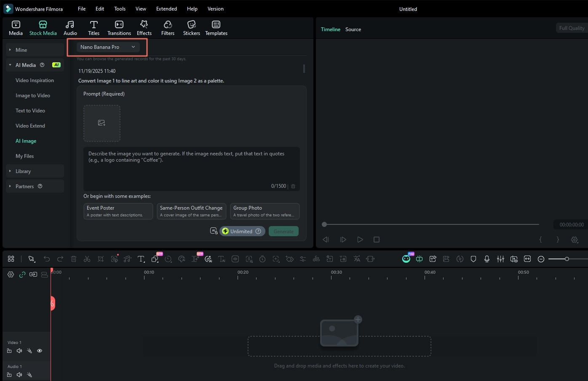Viewport: 588px width, 381px height.
Task: Select Video Inspiration in sidebar
Action: pos(35,80)
